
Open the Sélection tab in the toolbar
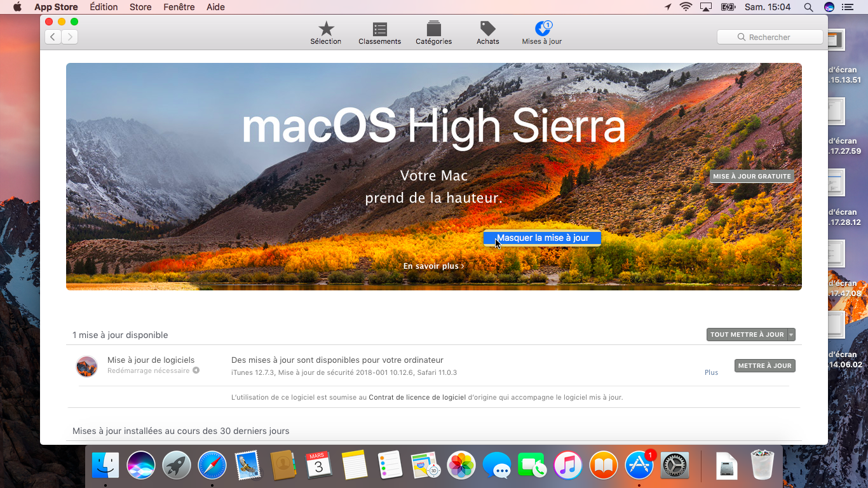tap(326, 33)
